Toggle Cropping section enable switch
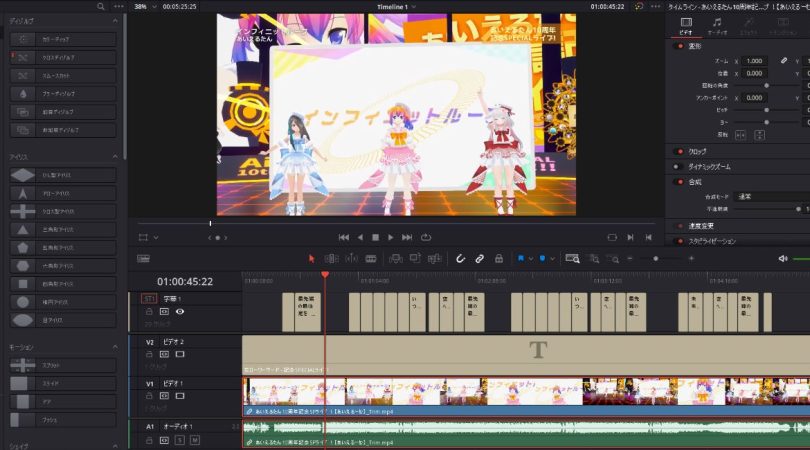Image resolution: width=810 pixels, height=450 pixels. [679, 151]
